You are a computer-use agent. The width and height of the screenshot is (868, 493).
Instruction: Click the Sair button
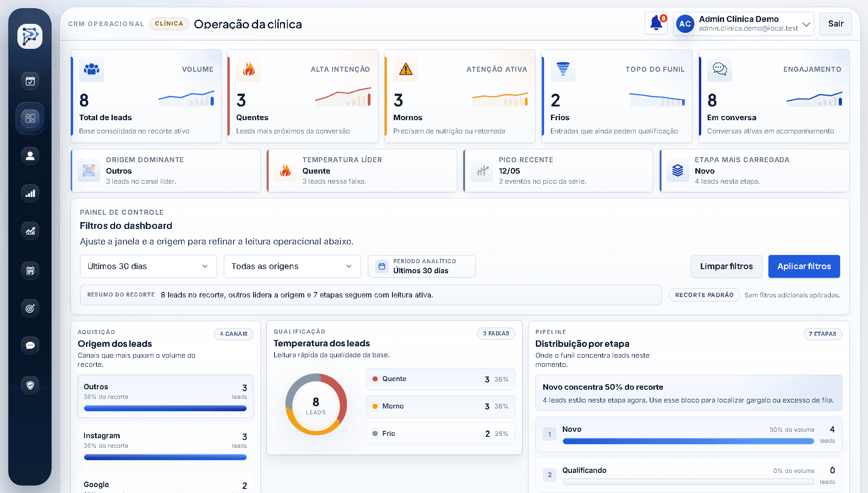(x=836, y=24)
